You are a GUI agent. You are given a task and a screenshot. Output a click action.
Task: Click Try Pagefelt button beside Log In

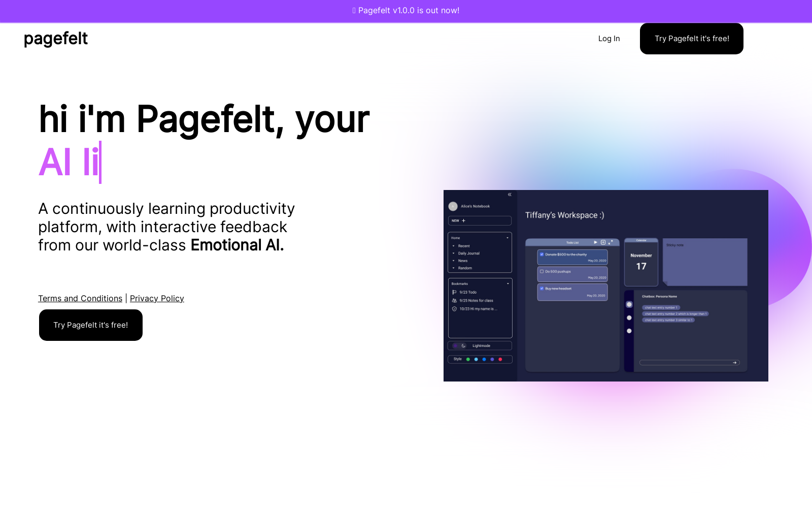pos(692,39)
